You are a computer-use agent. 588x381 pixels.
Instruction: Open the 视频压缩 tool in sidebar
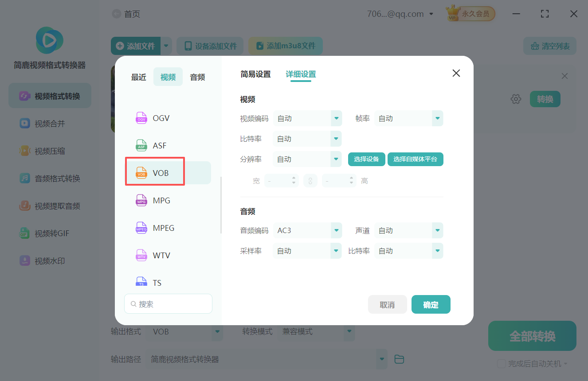tap(49, 151)
